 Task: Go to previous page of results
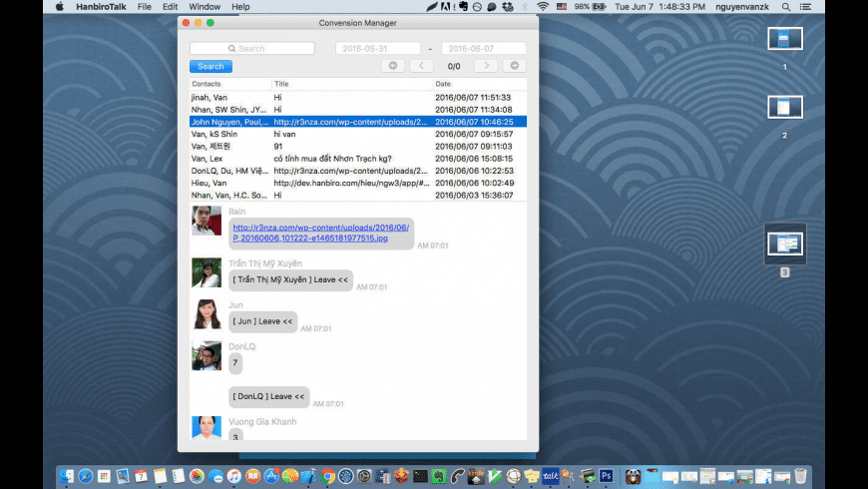pos(421,66)
